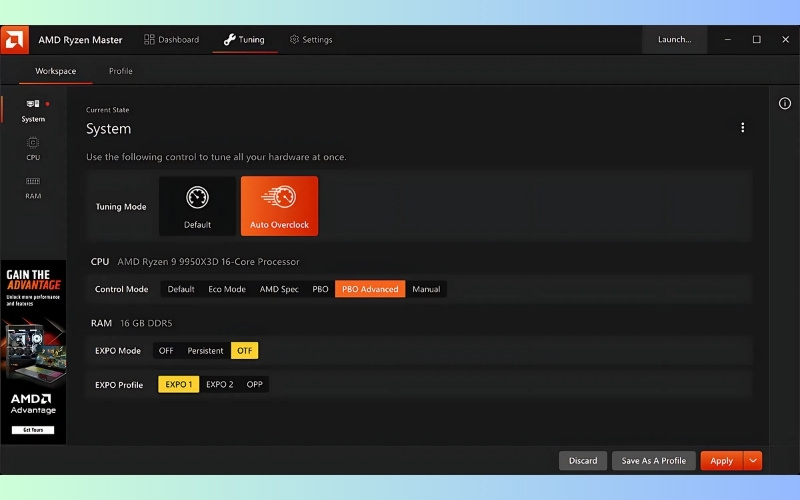Open the RAM sidebar icon
The height and width of the screenshot is (500, 800).
tap(33, 187)
